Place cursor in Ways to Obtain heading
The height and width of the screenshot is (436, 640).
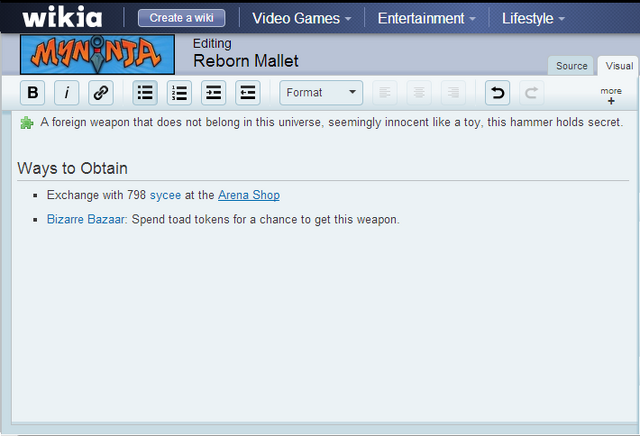(x=72, y=168)
